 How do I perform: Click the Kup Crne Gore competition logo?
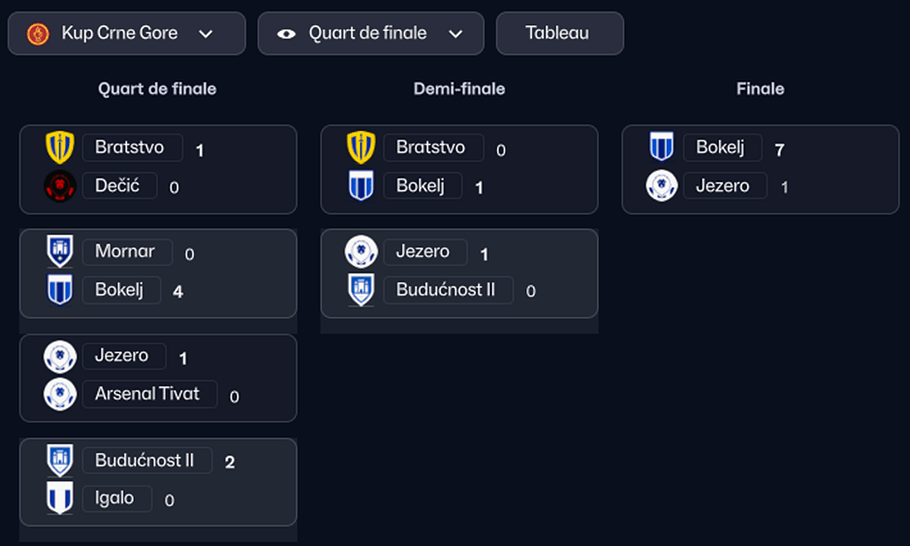38,33
